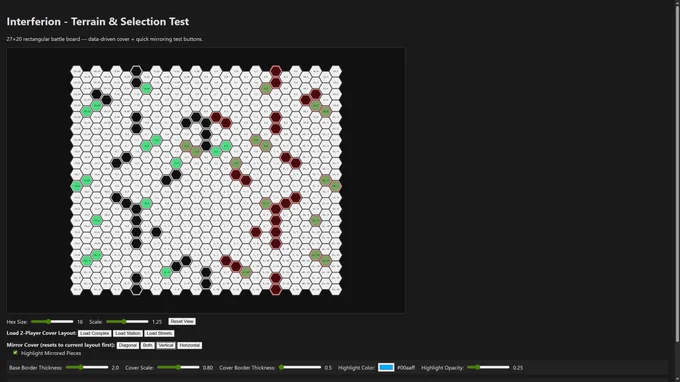Select the bottom-left corner hex of the board
The width and height of the screenshot is (680, 382).
pos(76,289)
